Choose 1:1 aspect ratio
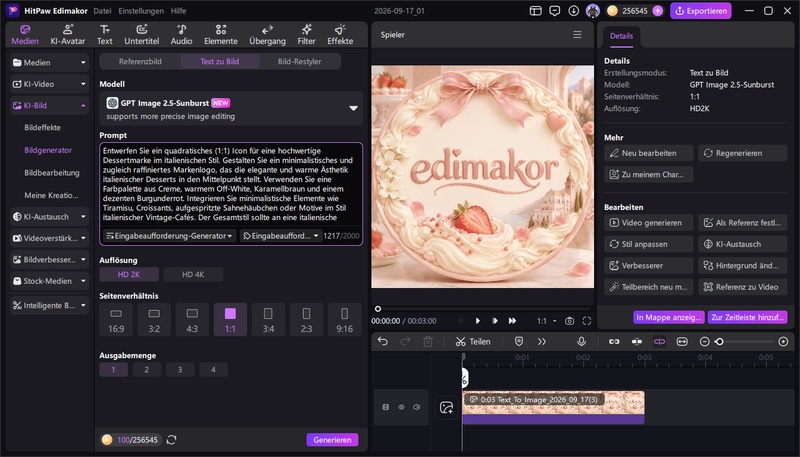The height and width of the screenshot is (457, 800). point(230,320)
